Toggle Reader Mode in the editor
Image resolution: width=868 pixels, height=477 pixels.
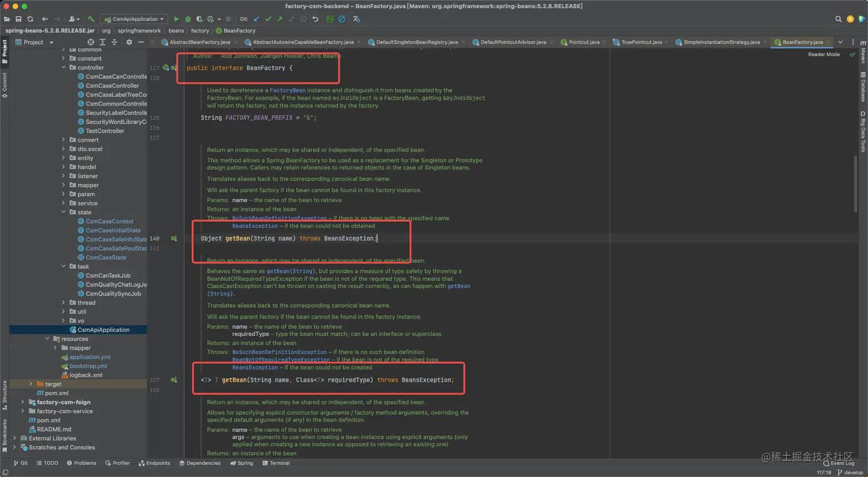[x=824, y=55]
